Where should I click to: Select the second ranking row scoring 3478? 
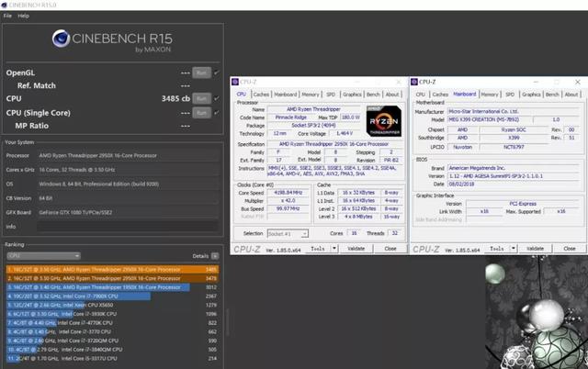pos(112,278)
